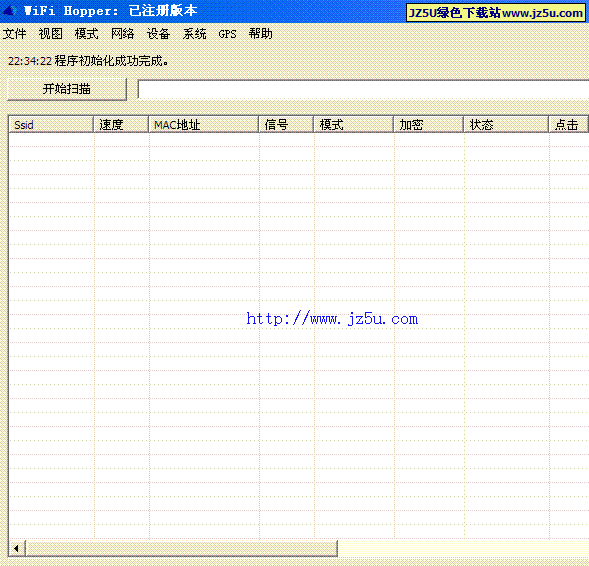Click the left arrow of horizontal scrollbar
Viewport: 589px width, 566px height.
(x=17, y=548)
